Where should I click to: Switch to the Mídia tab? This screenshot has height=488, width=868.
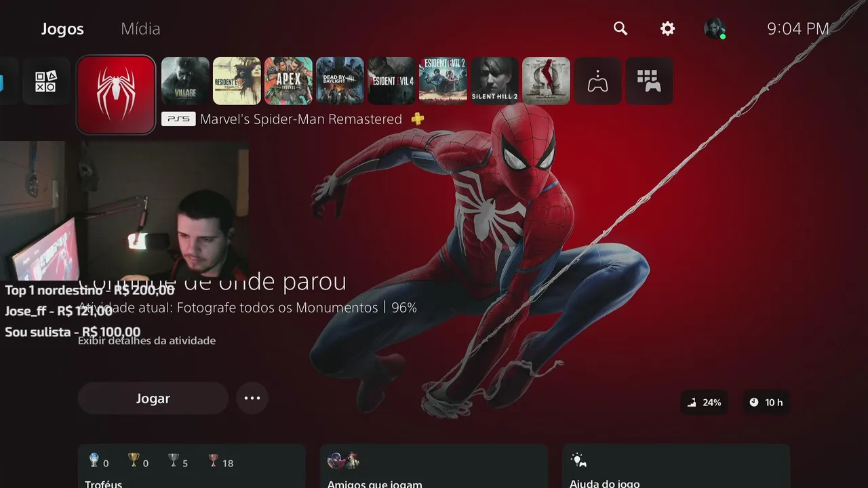140,29
